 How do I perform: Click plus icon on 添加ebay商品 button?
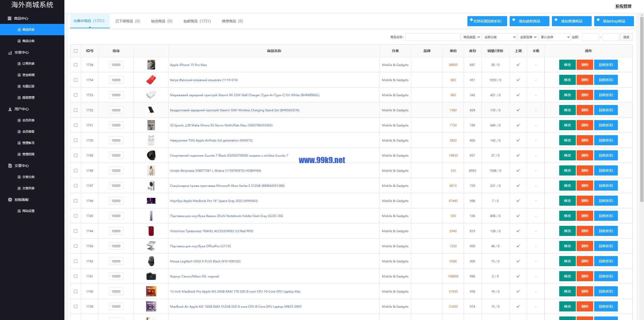point(598,20)
